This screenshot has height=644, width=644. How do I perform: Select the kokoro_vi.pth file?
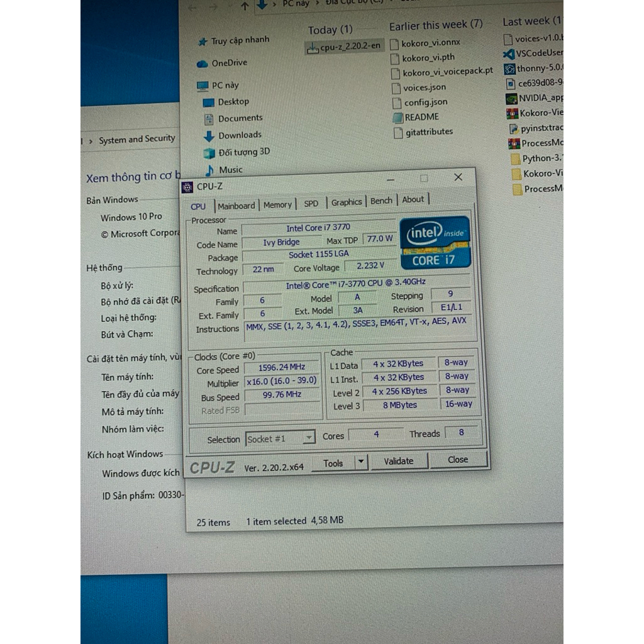click(423, 58)
